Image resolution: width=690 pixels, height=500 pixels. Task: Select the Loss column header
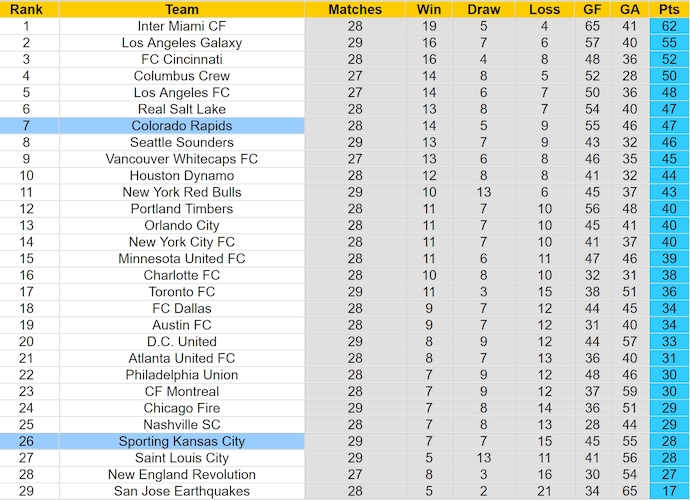[544, 9]
